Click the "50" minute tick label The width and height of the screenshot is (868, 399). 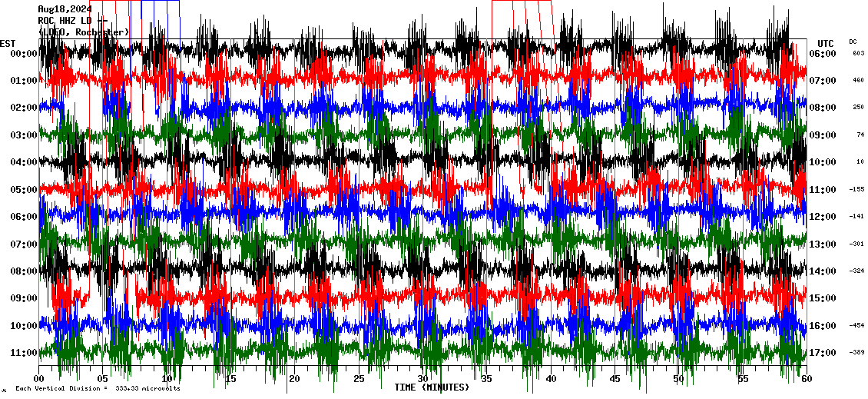[x=679, y=379]
